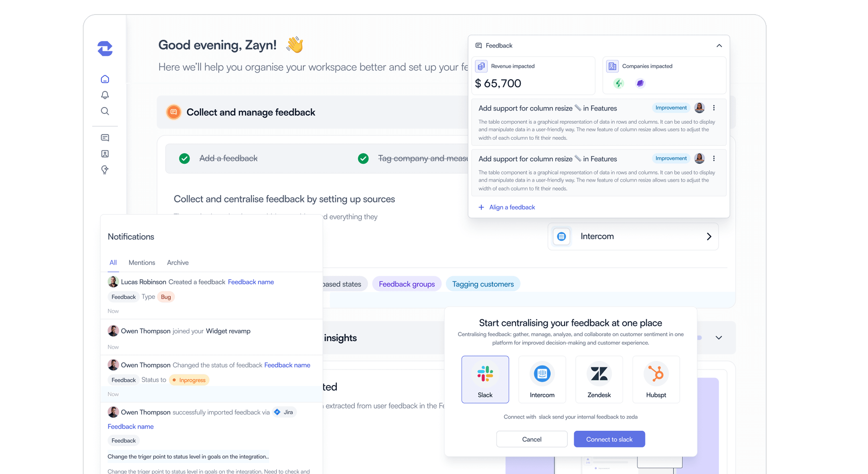Open the contacts person icon in sidebar
Image resolution: width=868 pixels, height=474 pixels.
coord(105,154)
